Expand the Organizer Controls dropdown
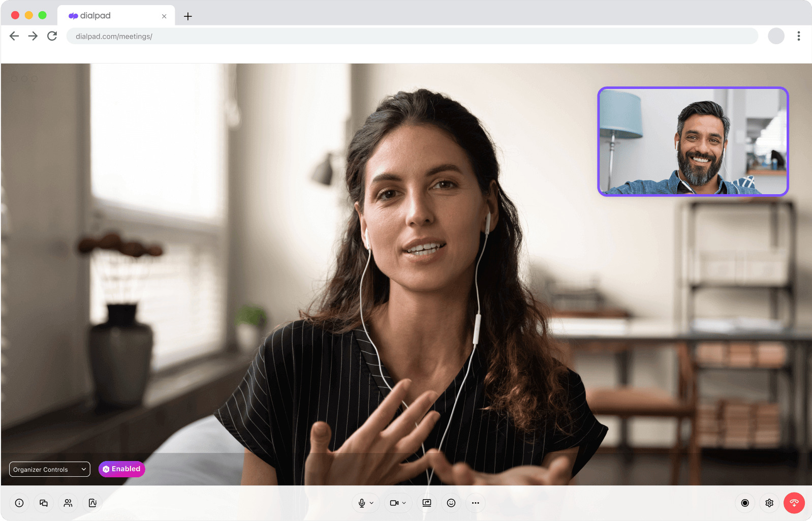The height and width of the screenshot is (521, 812). click(50, 469)
